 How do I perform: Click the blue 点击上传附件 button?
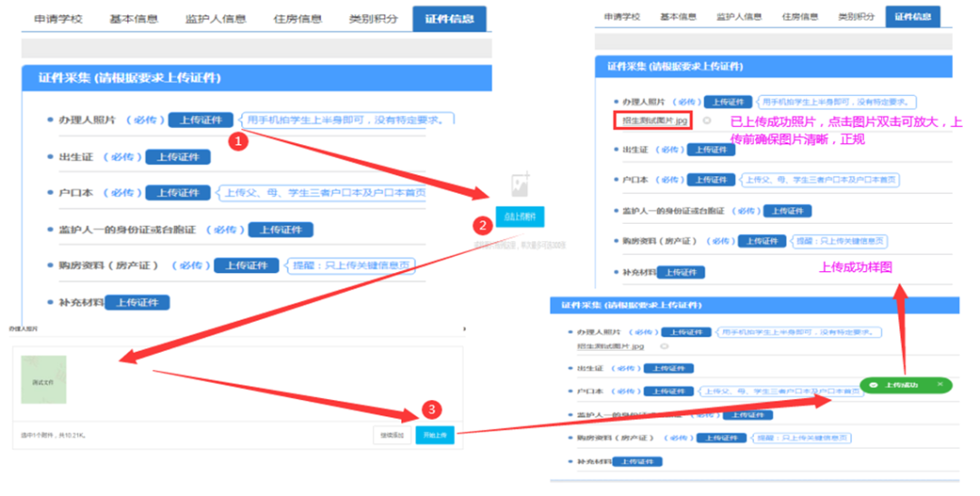520,217
